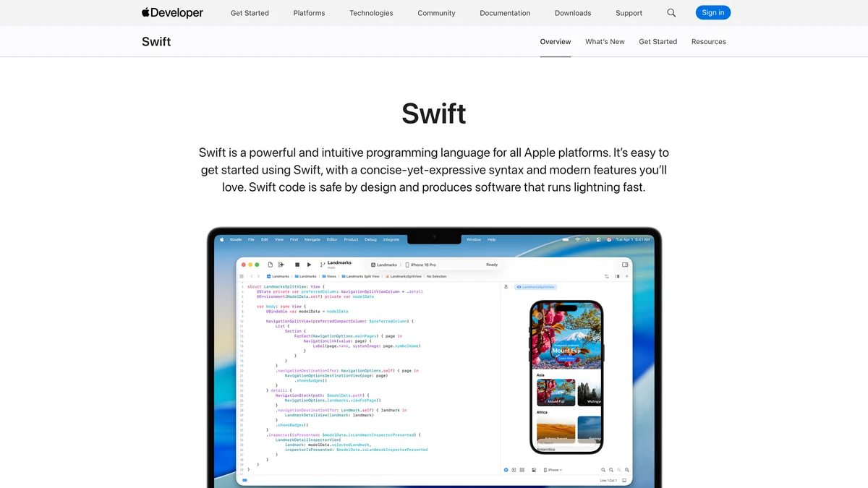Open Technologies in the top navigation
The height and width of the screenshot is (488, 868).
coord(371,13)
